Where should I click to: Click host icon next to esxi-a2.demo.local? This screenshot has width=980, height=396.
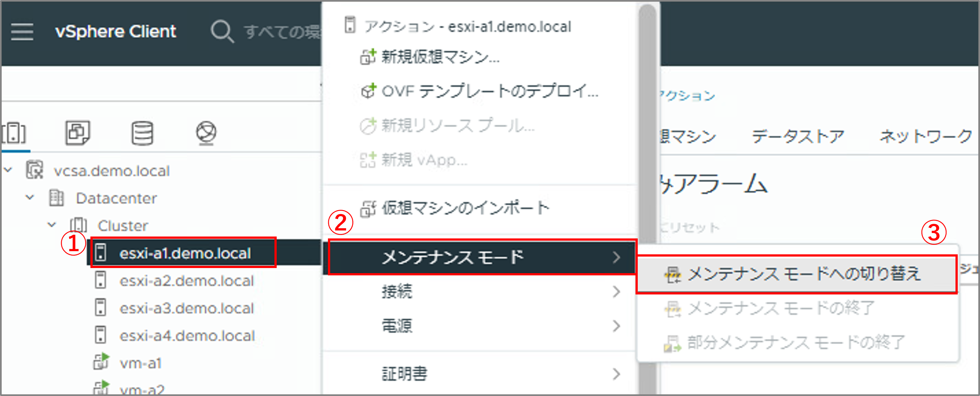[x=100, y=280]
